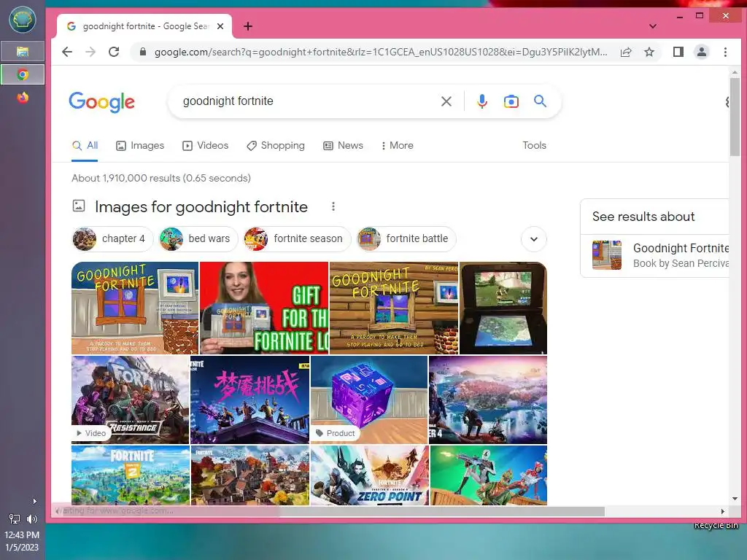Image resolution: width=747 pixels, height=560 pixels.
Task: Open the wooden Goodnight Fortnite cover image
Action: (394, 308)
